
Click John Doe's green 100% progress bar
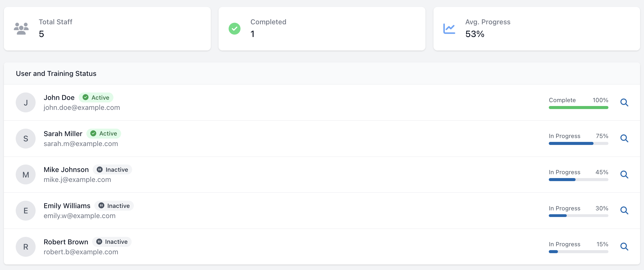click(x=578, y=108)
